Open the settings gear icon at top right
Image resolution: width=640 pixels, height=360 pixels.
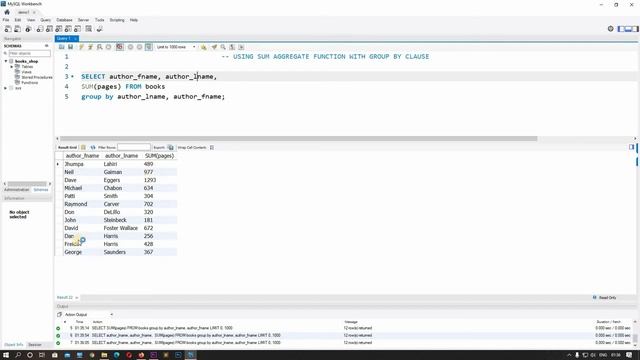pos(611,29)
